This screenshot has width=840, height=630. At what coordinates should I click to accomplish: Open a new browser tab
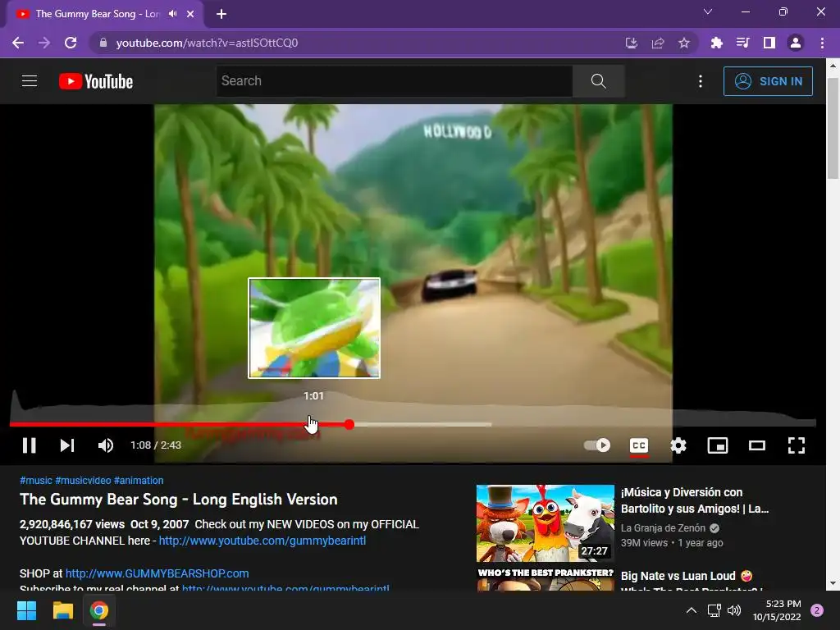click(221, 14)
